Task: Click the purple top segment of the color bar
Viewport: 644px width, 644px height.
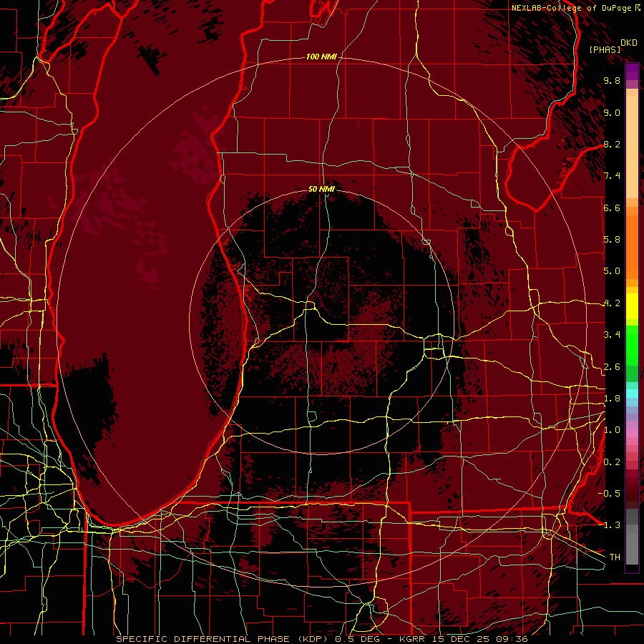Action: tap(632, 72)
